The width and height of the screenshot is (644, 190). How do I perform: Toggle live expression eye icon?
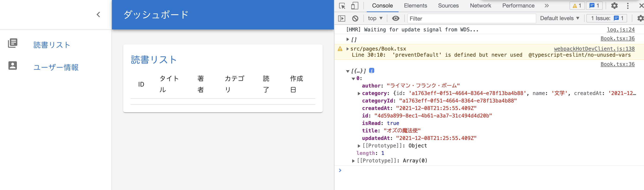[x=396, y=18]
